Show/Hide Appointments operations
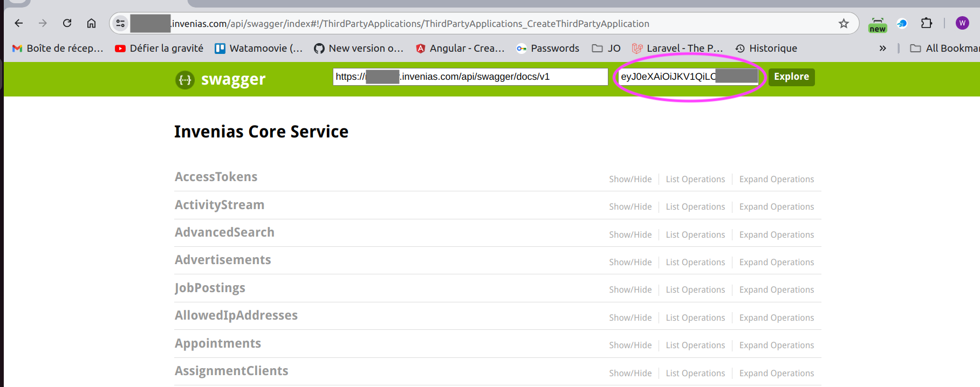 [630, 345]
